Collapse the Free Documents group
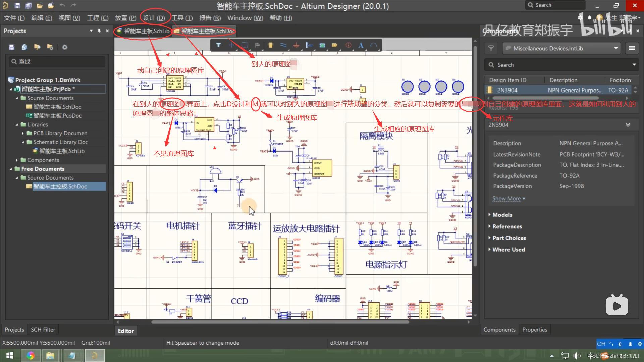Image resolution: width=644 pixels, height=362 pixels. (11, 169)
